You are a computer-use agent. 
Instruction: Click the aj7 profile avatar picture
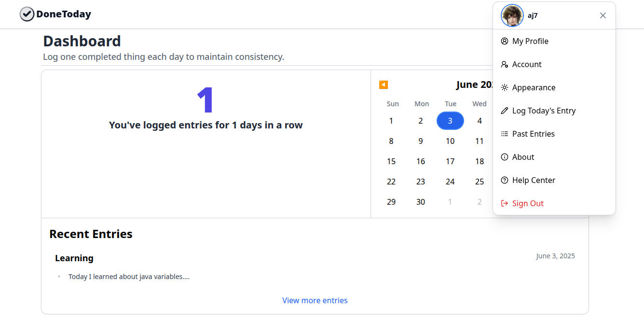[x=512, y=15]
